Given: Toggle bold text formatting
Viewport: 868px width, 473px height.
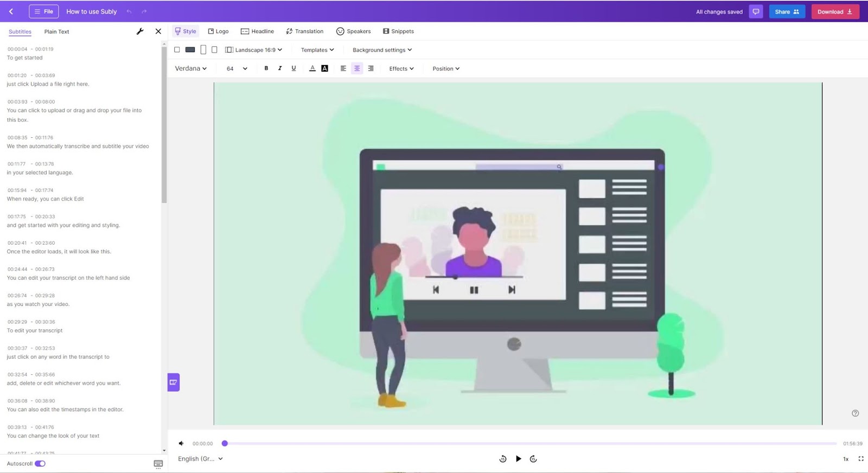Looking at the screenshot, I should click(266, 68).
